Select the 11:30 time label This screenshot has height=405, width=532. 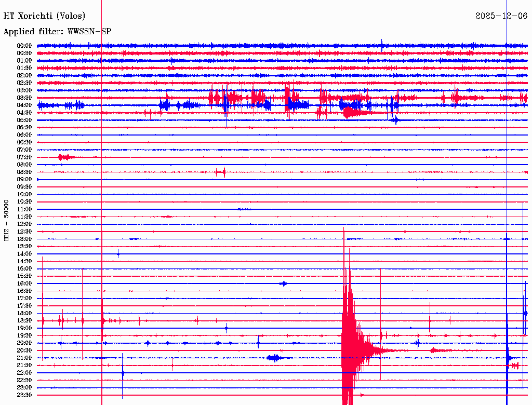click(x=24, y=217)
